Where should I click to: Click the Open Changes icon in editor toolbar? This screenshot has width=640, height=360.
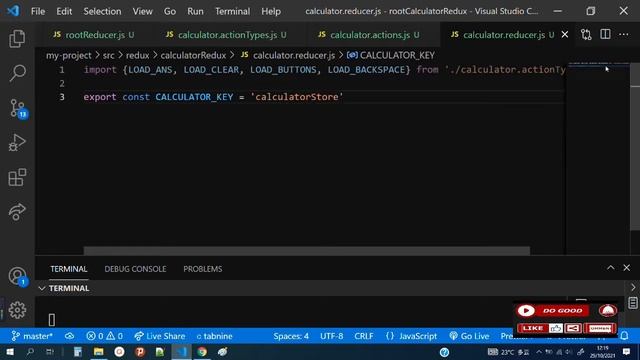click(x=586, y=35)
